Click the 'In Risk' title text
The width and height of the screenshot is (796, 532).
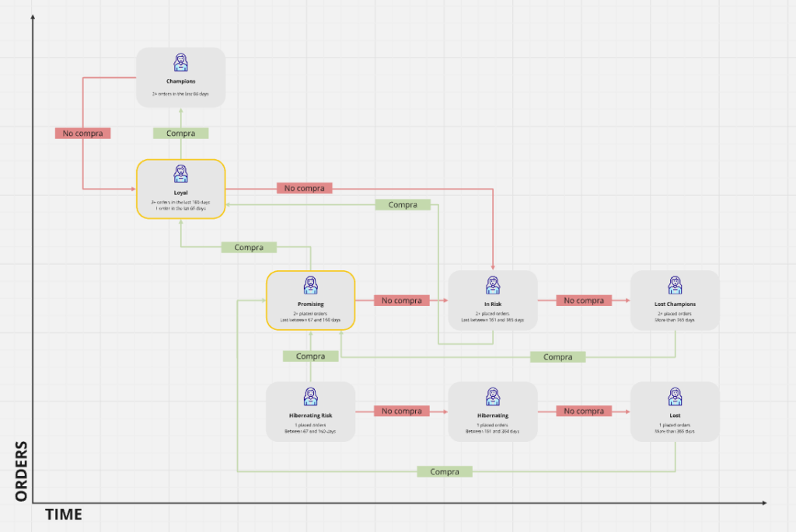tap(493, 304)
